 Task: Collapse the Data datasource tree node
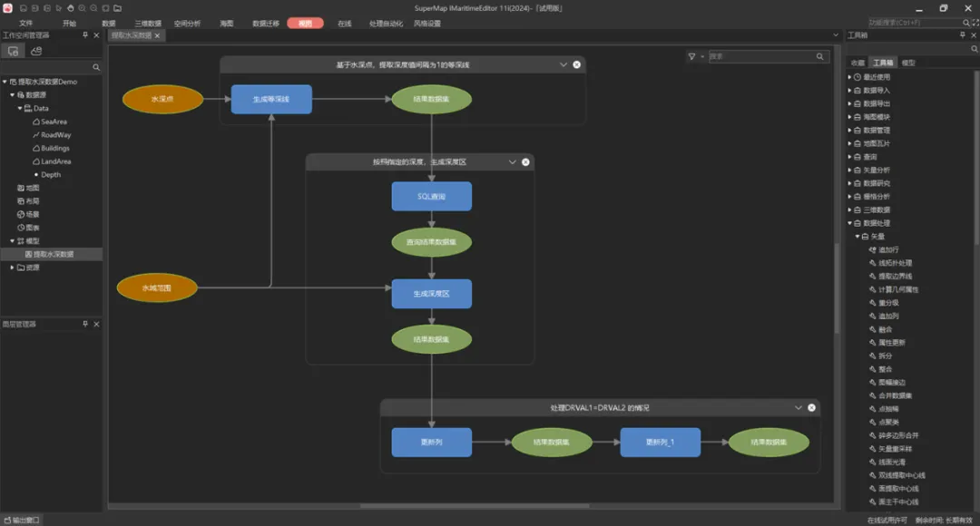point(19,108)
